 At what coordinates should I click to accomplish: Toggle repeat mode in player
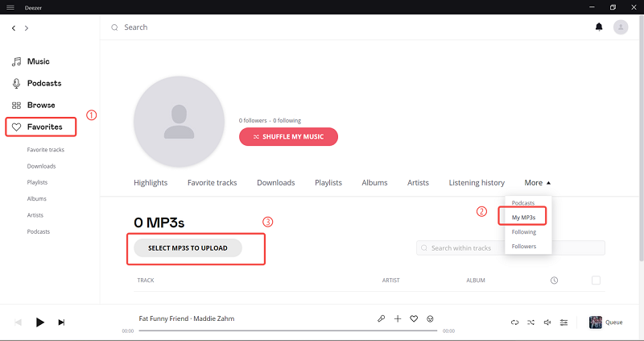(x=515, y=322)
